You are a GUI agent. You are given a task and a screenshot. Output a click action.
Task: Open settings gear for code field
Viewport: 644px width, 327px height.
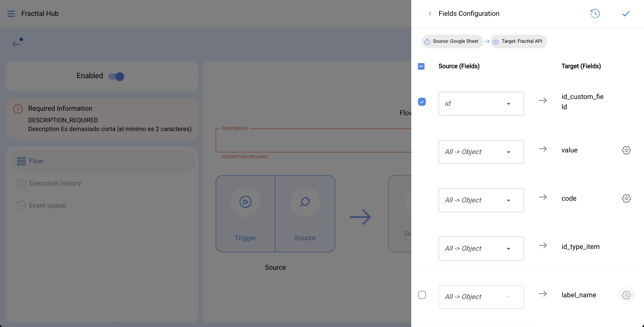click(x=626, y=198)
